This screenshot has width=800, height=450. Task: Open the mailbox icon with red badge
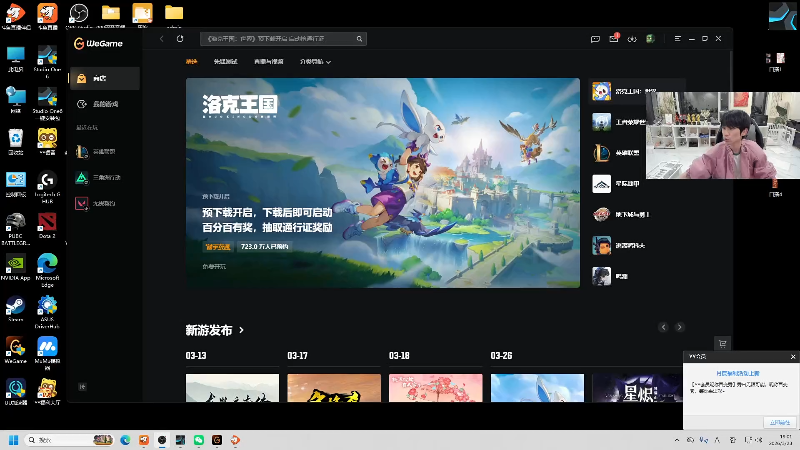coord(614,38)
